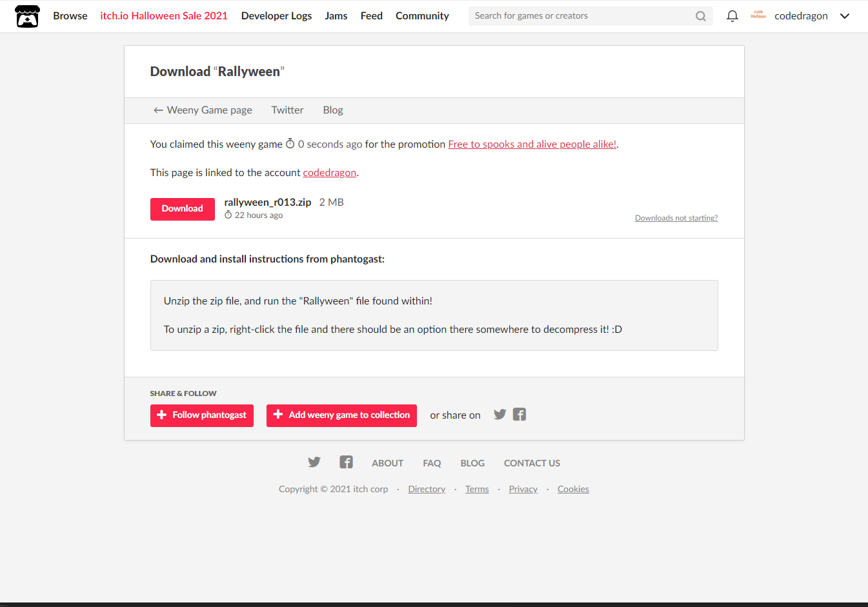Click the codedragon avatar image
The image size is (868, 607).
click(758, 15)
